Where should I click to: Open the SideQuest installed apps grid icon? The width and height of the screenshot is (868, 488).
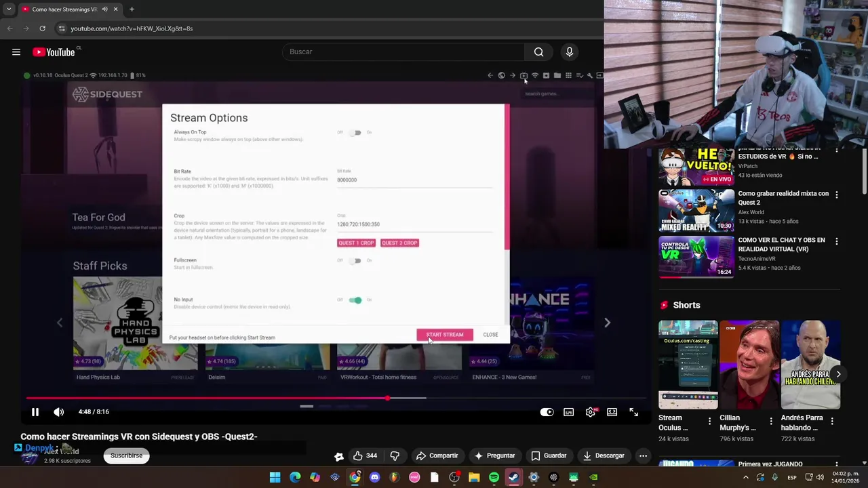coord(568,75)
